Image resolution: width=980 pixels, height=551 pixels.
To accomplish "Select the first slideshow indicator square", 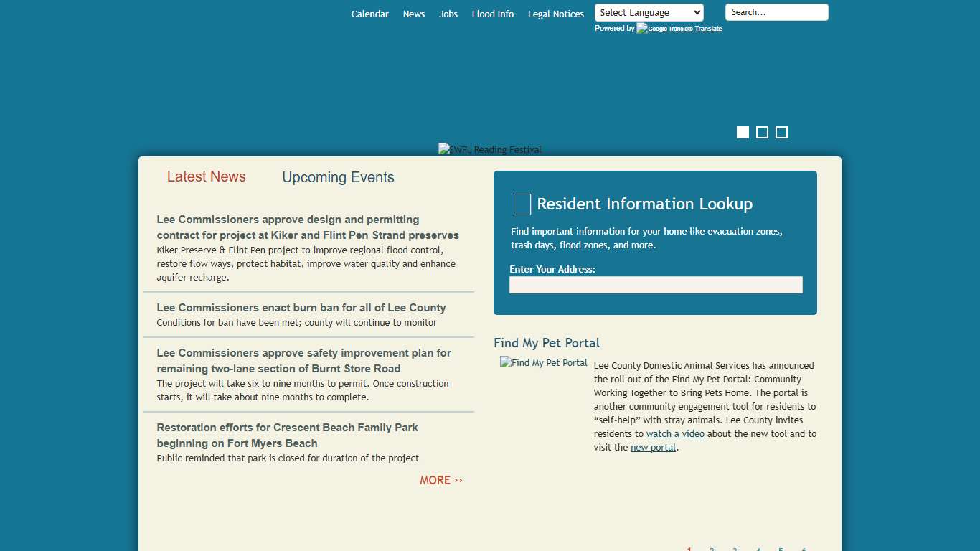I will point(743,132).
